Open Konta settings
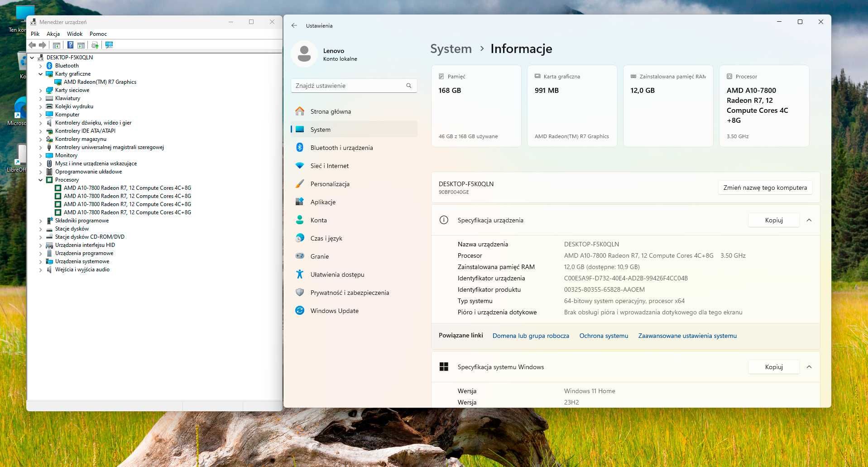This screenshot has width=868, height=467. click(354, 220)
